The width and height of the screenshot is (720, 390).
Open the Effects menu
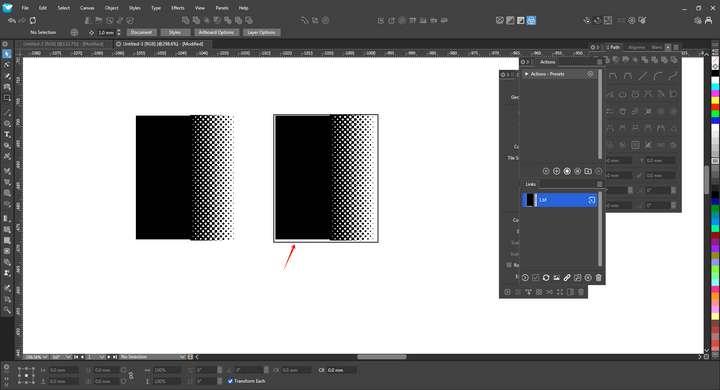(x=178, y=8)
